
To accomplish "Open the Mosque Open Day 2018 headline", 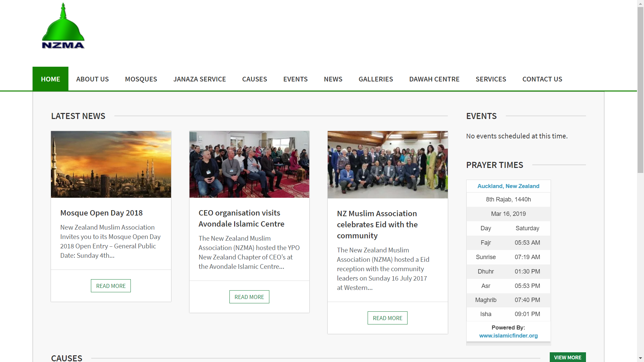I will (x=101, y=213).
